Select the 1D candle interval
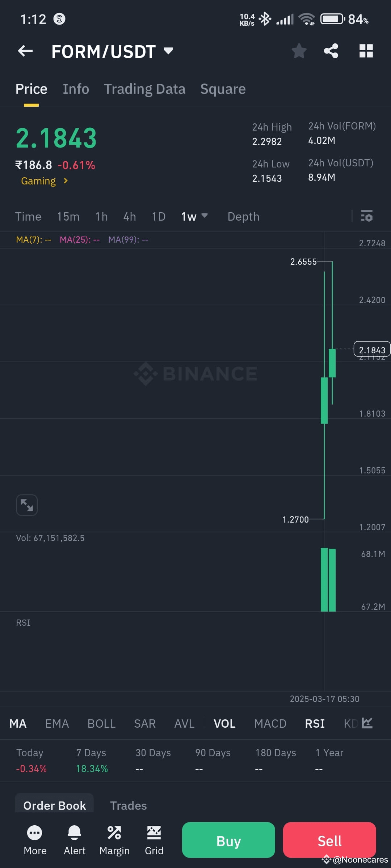 158,216
